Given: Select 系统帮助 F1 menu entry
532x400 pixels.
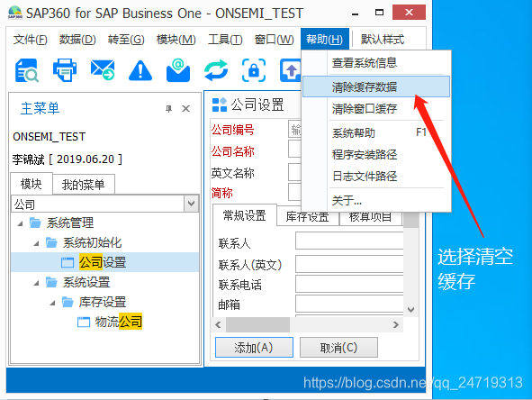Looking at the screenshot, I should 376,132.
